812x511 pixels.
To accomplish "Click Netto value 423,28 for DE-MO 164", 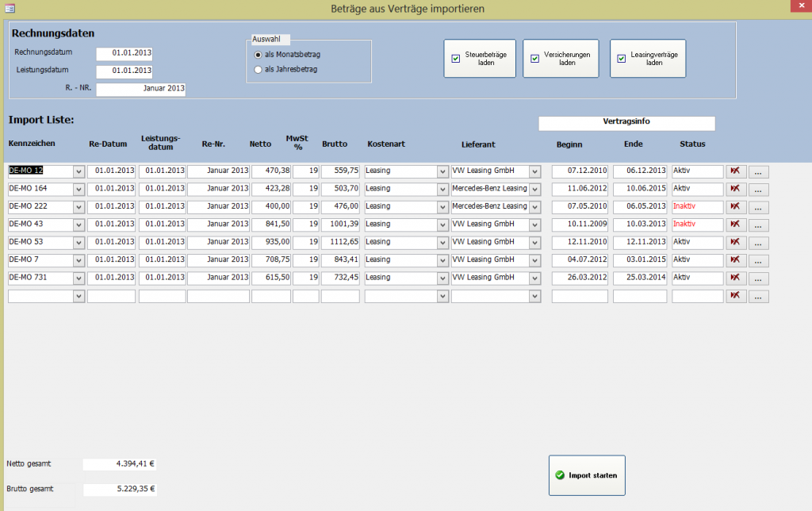I will pos(271,189).
